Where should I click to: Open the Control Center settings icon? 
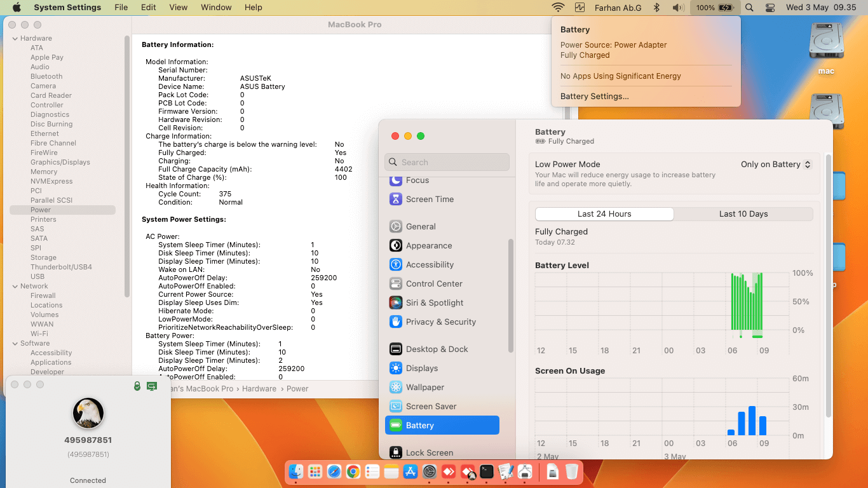click(396, 284)
